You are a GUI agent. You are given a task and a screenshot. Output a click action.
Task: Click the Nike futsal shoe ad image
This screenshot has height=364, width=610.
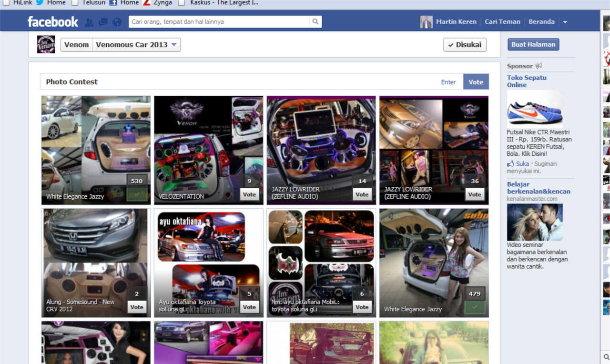point(535,108)
